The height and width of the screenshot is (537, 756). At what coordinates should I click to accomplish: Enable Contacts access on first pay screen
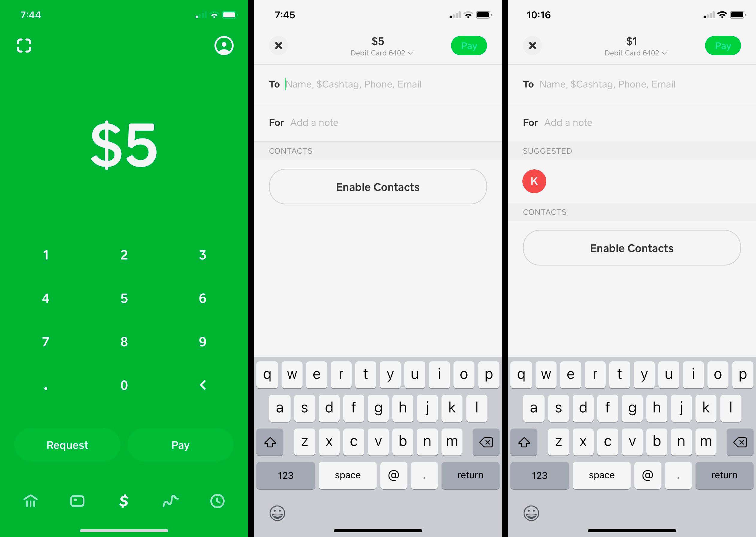pos(377,187)
